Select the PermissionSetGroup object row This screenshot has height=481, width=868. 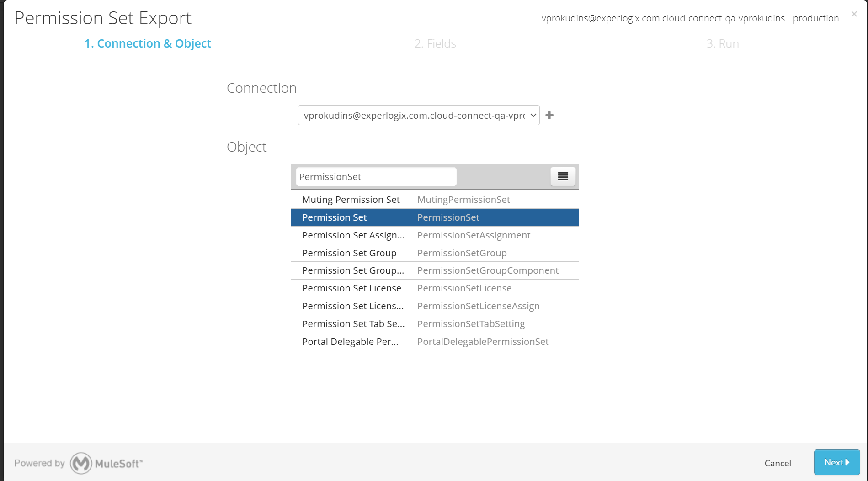tap(435, 253)
